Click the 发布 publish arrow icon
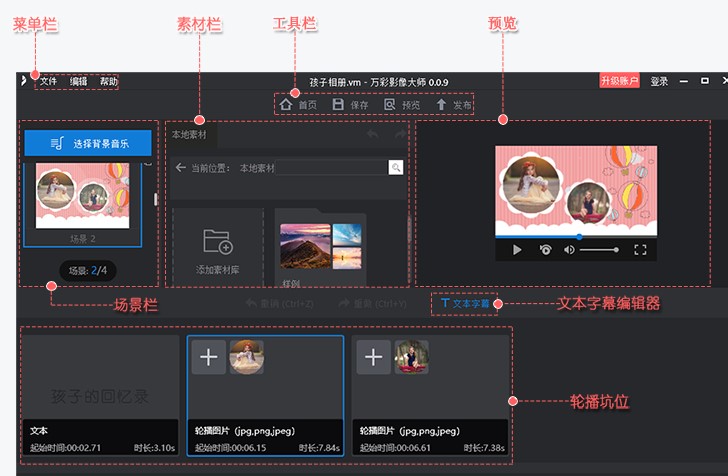 pyautogui.click(x=441, y=104)
